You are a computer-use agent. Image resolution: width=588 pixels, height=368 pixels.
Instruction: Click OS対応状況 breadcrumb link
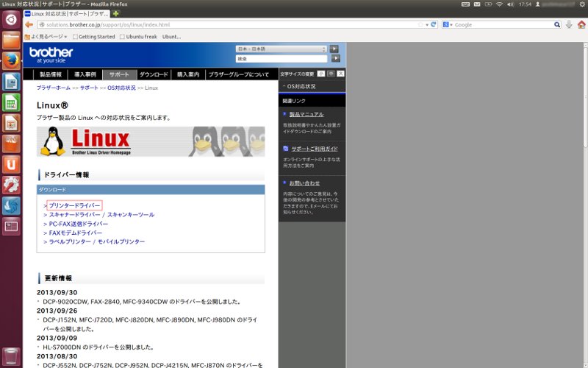121,88
